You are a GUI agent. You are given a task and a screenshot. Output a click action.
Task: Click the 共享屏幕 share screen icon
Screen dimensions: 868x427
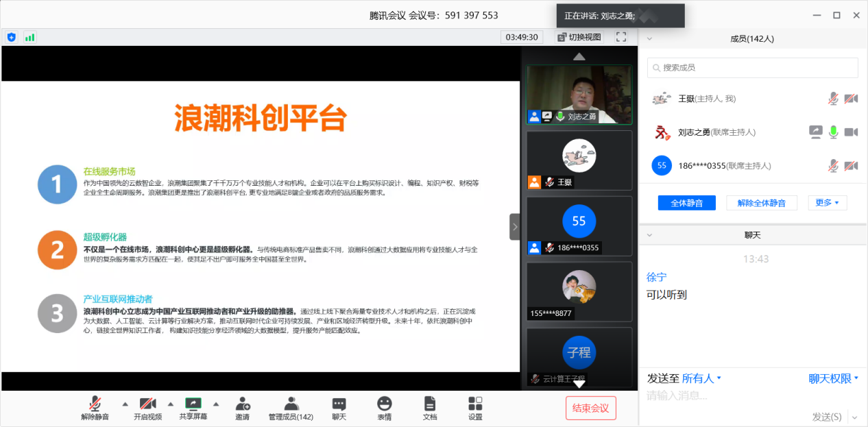pyautogui.click(x=193, y=404)
